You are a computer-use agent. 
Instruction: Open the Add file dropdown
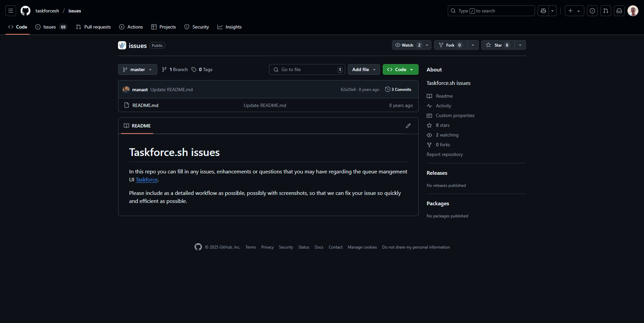click(364, 69)
